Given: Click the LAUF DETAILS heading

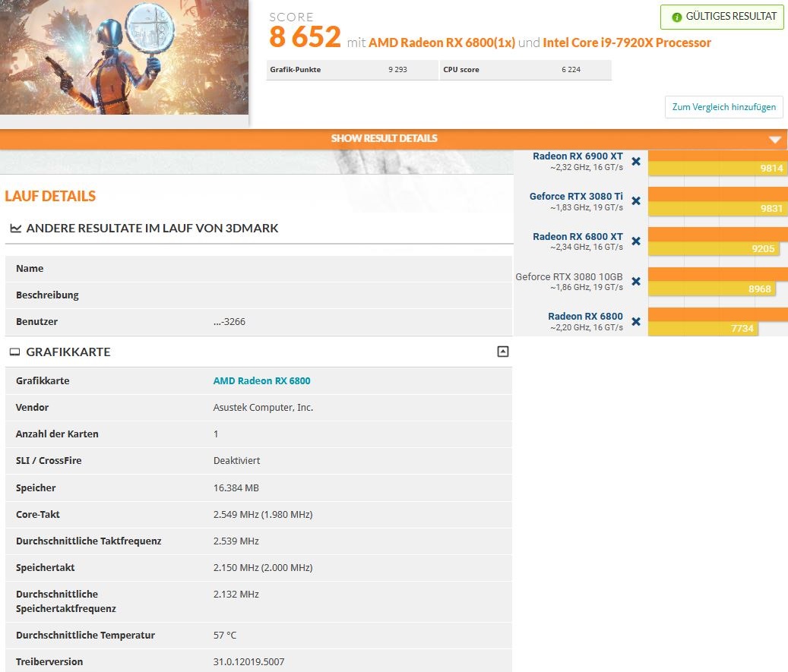Looking at the screenshot, I should pos(50,196).
